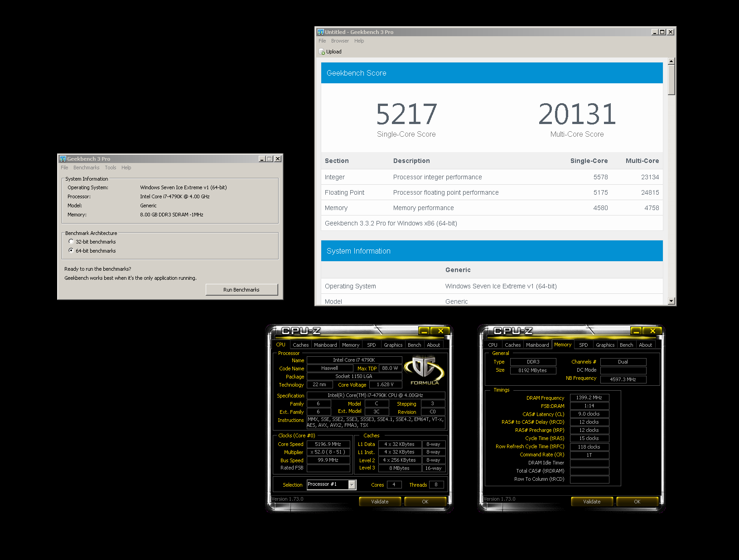Close the CPU-Z Memory tab window
The height and width of the screenshot is (560, 739).
(652, 331)
